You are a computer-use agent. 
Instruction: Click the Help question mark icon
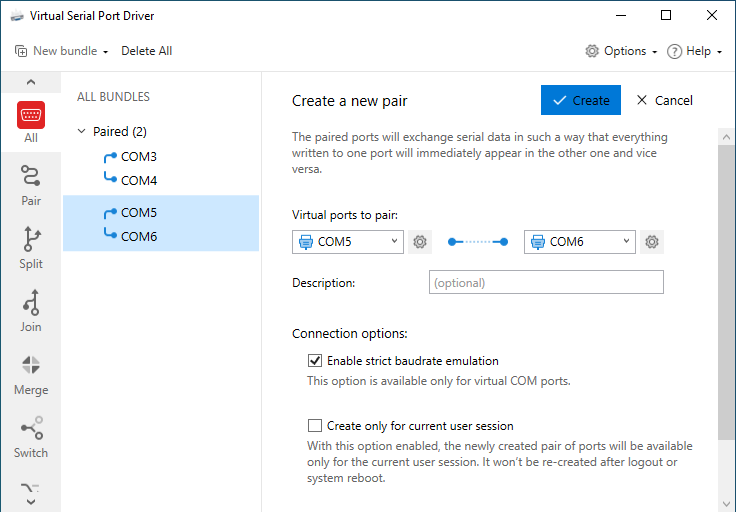click(x=674, y=51)
